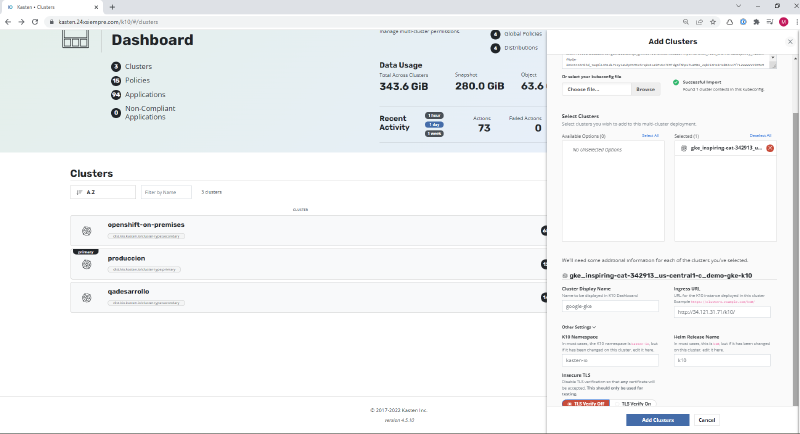Click the 280.0 GiB snapshot value
Image resolution: width=800 pixels, height=434 pixels.
[x=480, y=86]
